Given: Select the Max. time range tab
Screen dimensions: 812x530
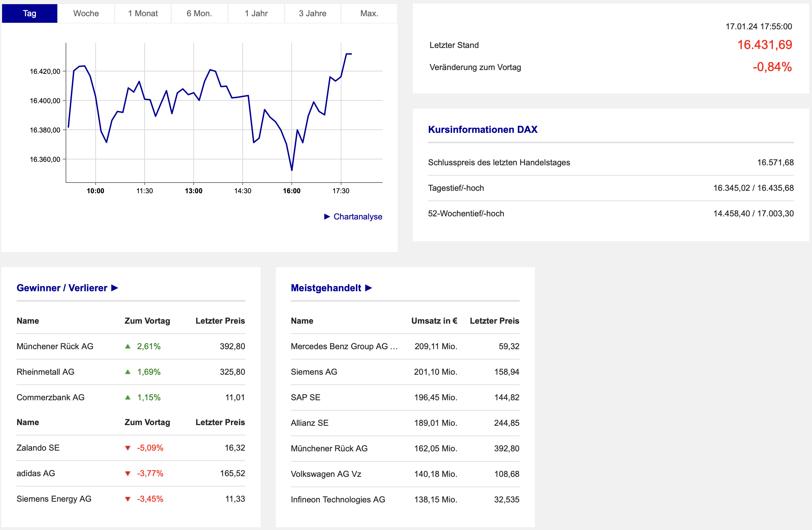Looking at the screenshot, I should pyautogui.click(x=369, y=13).
